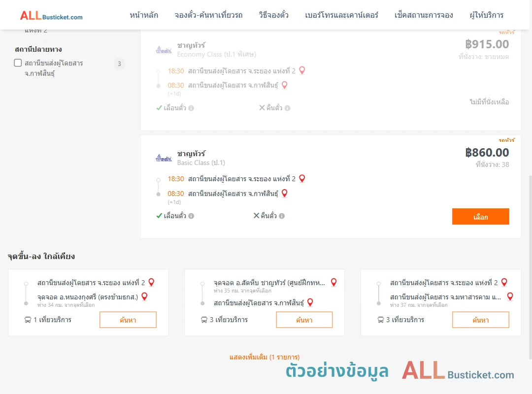Open ผู้ให้บริการ menu item

pyautogui.click(x=486, y=15)
